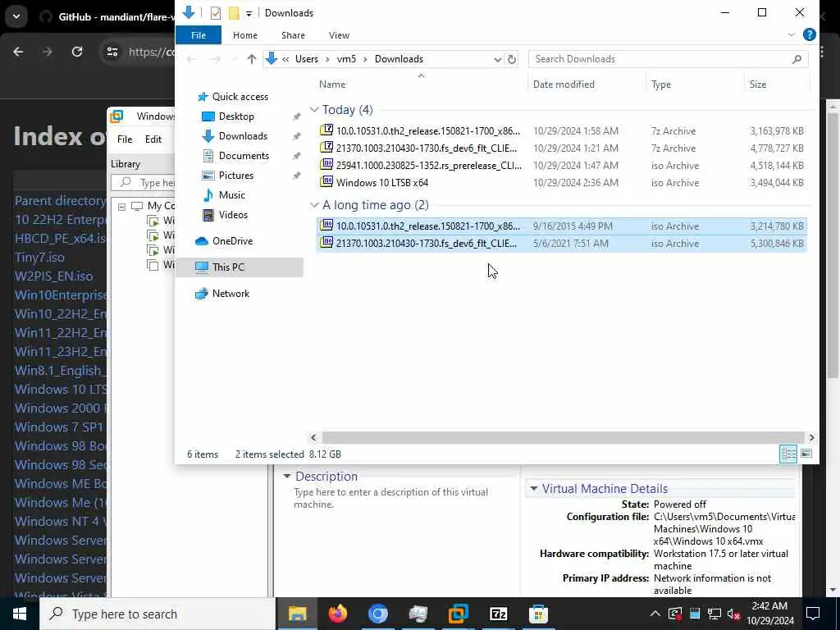Select Documents in the navigation pane
Image resolution: width=840 pixels, height=630 pixels.
(x=244, y=156)
